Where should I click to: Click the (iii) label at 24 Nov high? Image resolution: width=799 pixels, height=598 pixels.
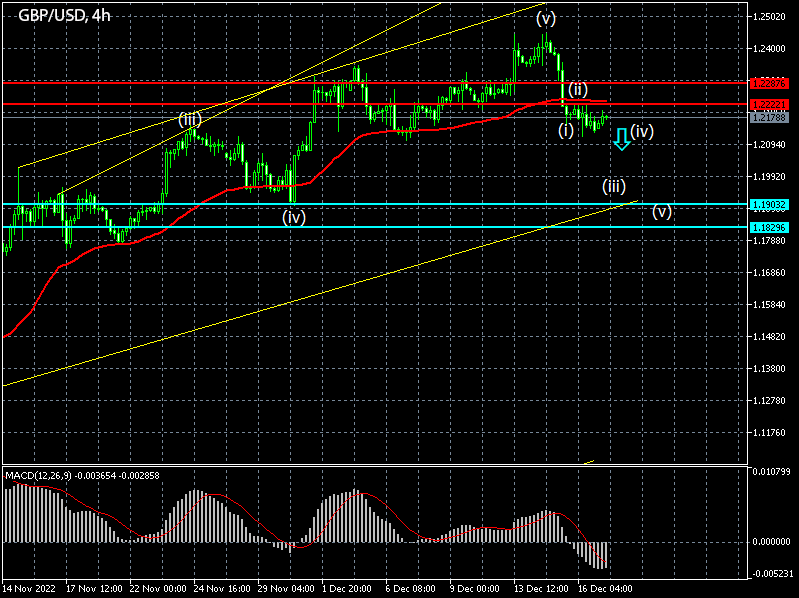(x=190, y=120)
